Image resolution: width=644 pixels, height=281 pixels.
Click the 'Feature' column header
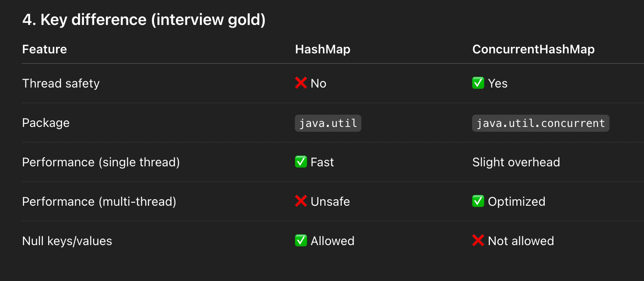tap(45, 49)
